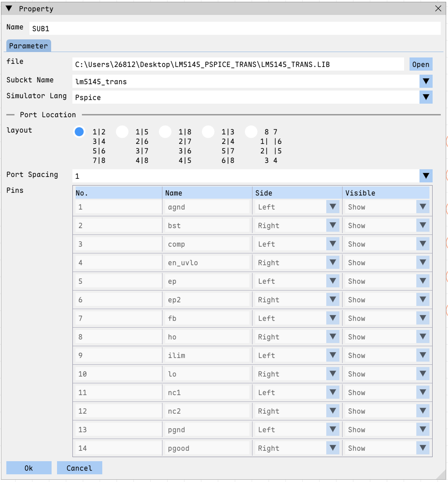
Task: Open Side dropdown for nc1 pin
Action: point(333,392)
